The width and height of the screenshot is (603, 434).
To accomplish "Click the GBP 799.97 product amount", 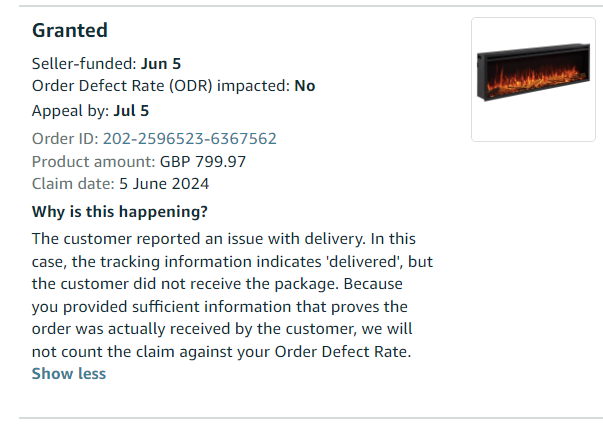I will coord(203,162).
